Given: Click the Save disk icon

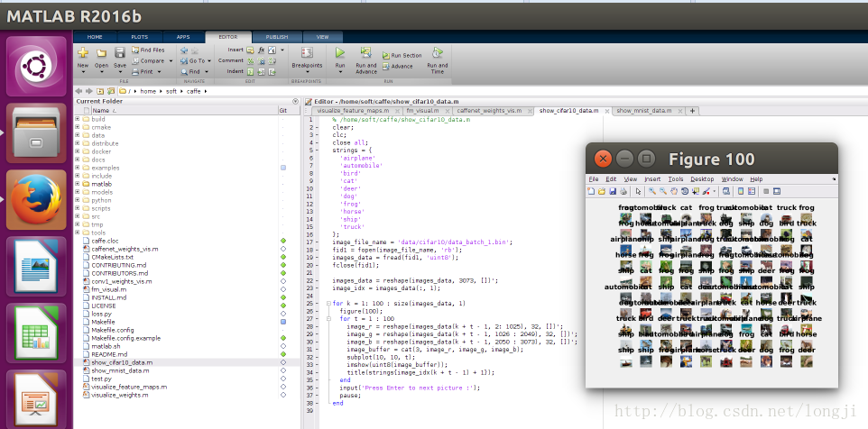Looking at the screenshot, I should (x=120, y=53).
